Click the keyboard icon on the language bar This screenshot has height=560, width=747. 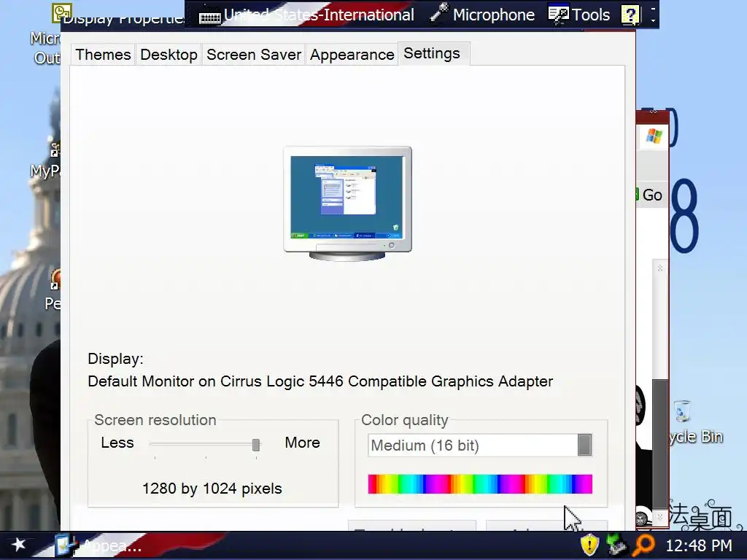[x=209, y=17]
